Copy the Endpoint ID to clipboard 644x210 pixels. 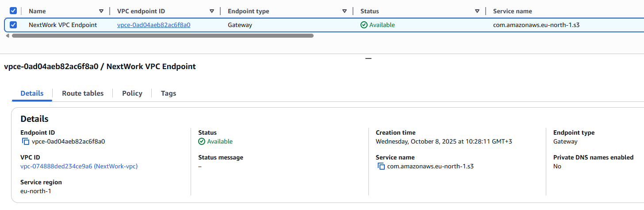click(26, 142)
